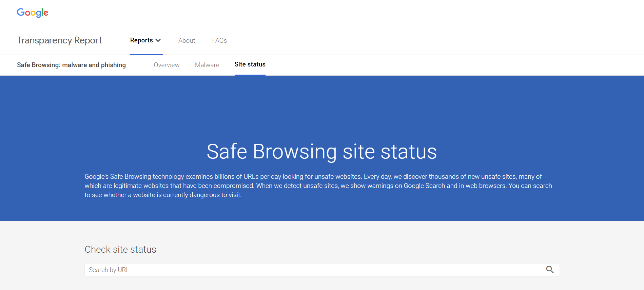Focus the Search by URL field
This screenshot has width=644, height=290.
click(x=312, y=270)
